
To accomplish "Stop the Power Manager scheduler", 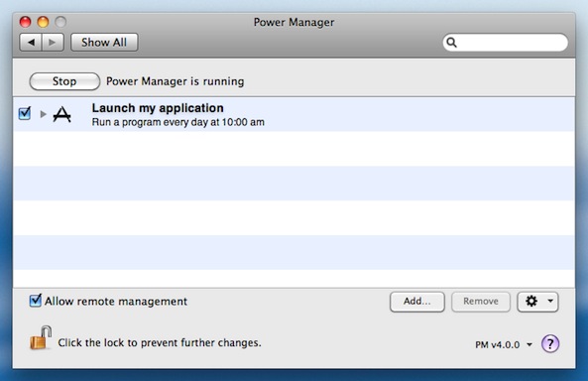I will pos(64,81).
